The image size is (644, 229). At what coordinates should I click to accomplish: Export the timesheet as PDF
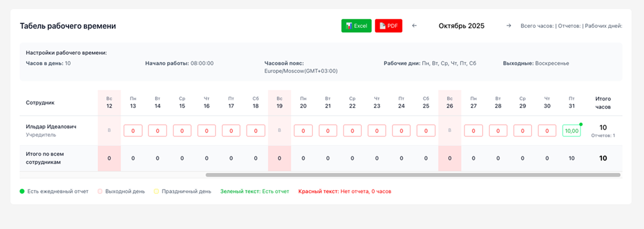coord(388,26)
